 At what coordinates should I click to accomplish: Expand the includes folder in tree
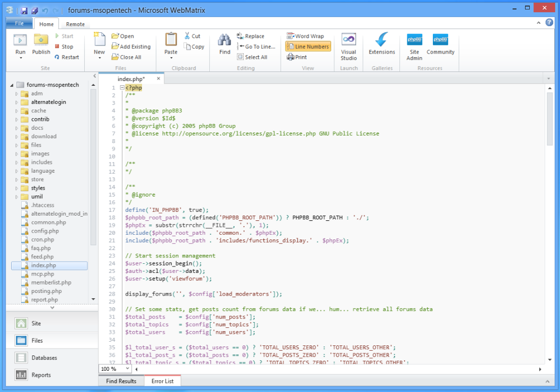pos(16,162)
